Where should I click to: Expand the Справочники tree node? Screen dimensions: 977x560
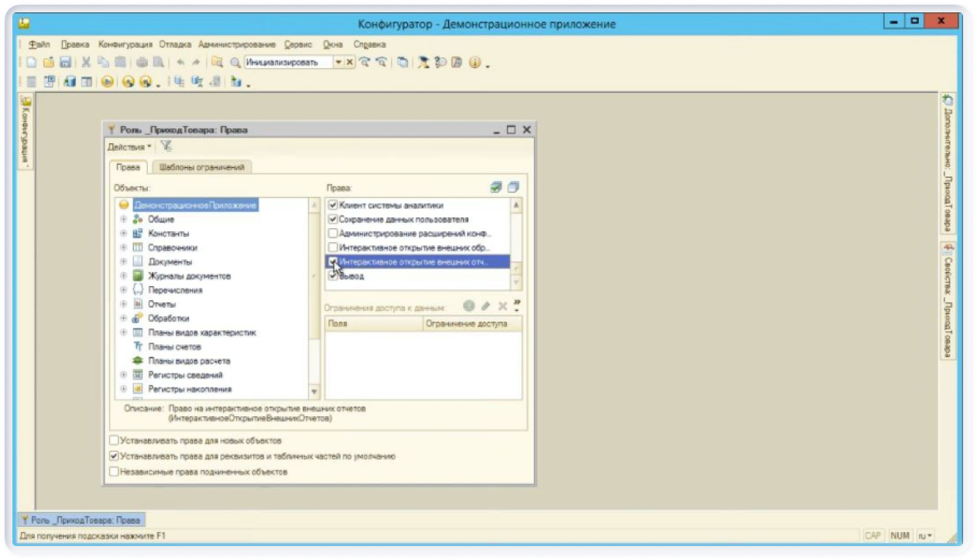pos(123,248)
